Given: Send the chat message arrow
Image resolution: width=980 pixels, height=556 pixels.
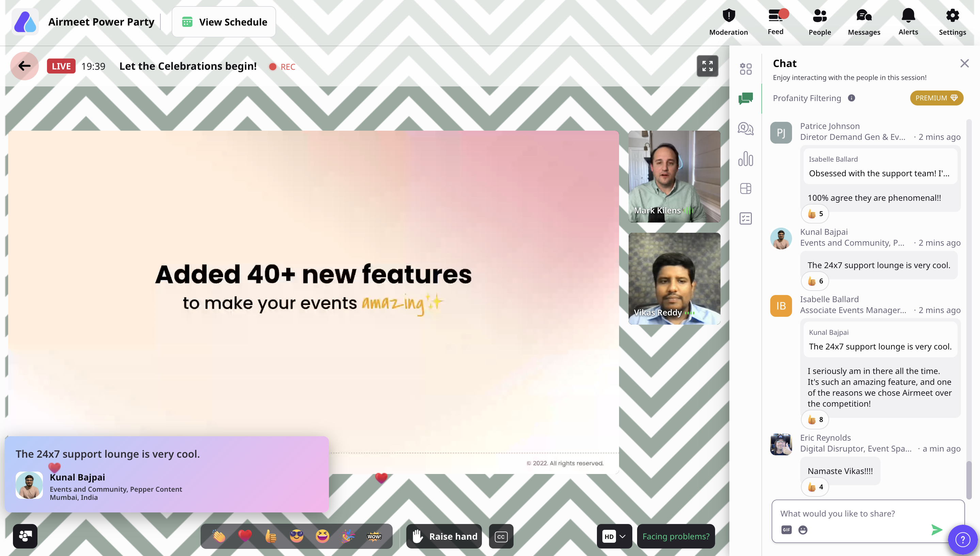Looking at the screenshot, I should click(936, 530).
